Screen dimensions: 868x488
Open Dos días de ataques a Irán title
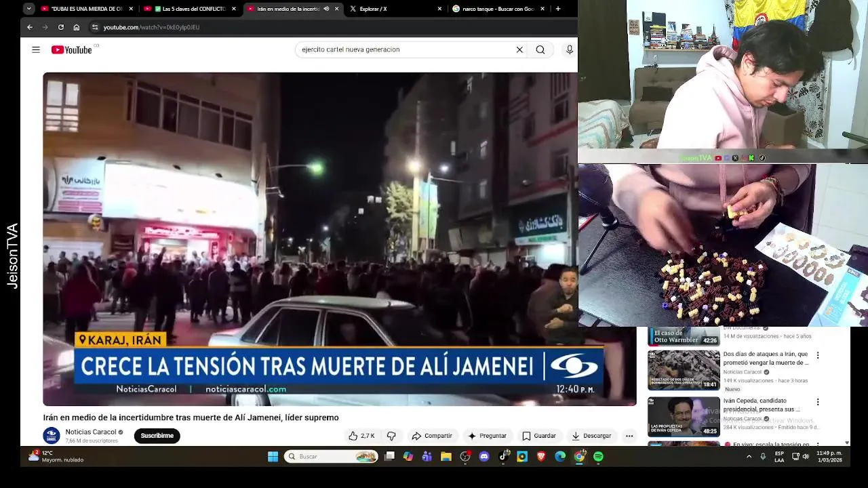pyautogui.click(x=766, y=358)
